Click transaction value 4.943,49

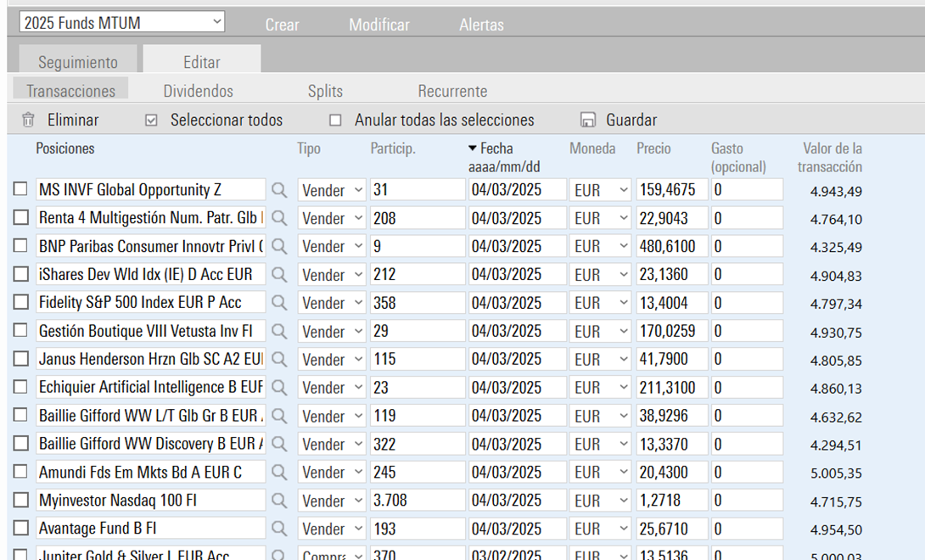click(836, 191)
